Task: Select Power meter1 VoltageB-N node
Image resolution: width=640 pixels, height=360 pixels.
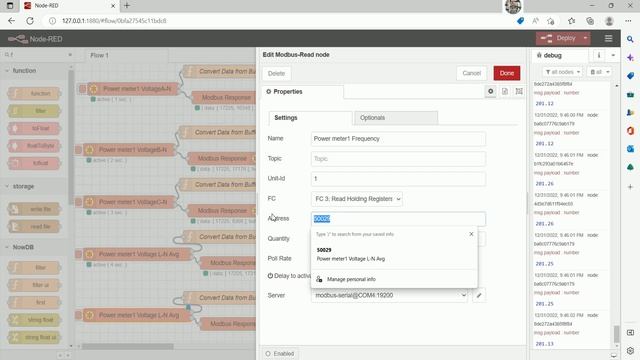Action: coord(129,150)
